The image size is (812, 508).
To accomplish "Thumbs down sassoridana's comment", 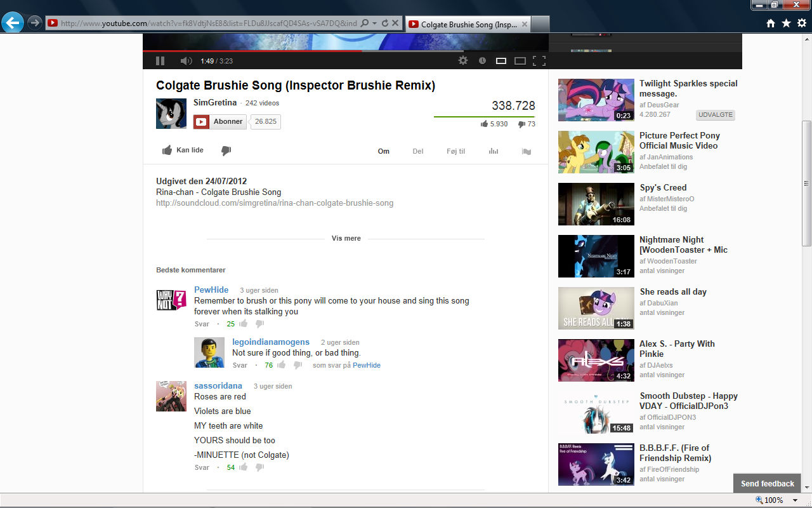I will coord(259,467).
